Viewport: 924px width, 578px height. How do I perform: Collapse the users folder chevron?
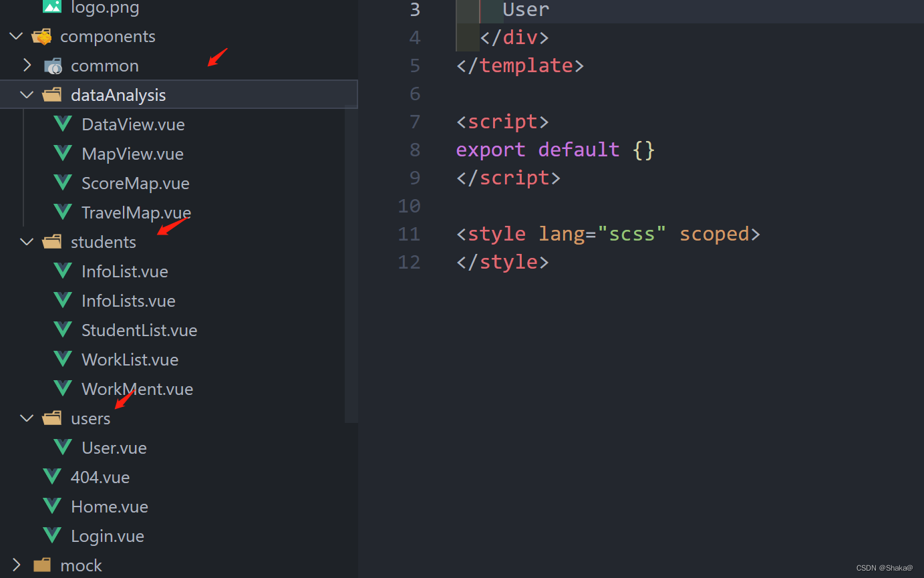(x=27, y=418)
